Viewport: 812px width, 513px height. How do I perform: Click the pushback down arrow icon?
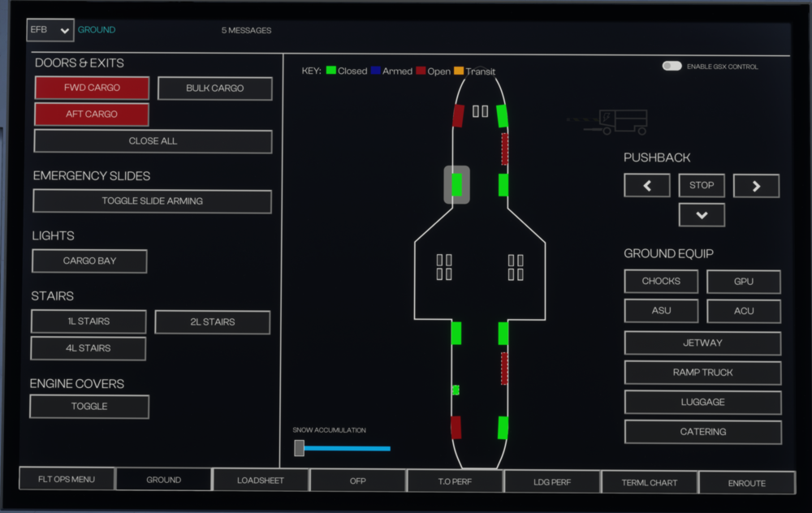[x=702, y=215]
